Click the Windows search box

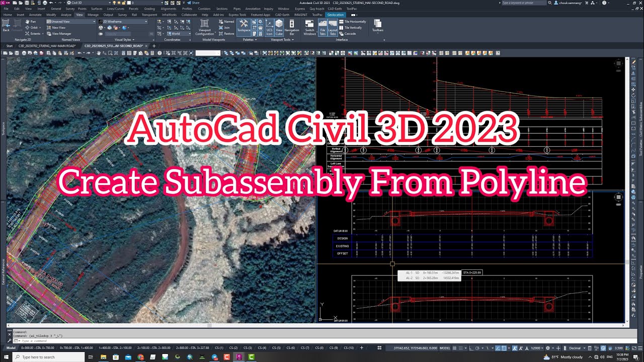tap(48, 357)
